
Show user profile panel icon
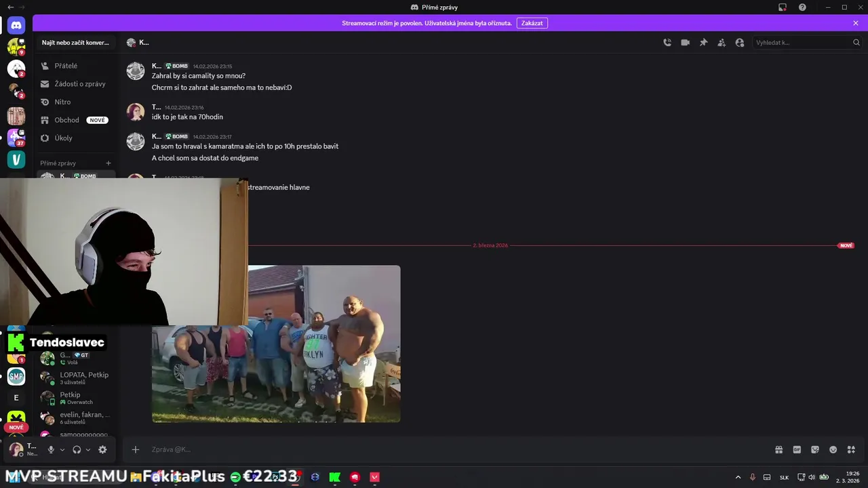click(x=740, y=42)
